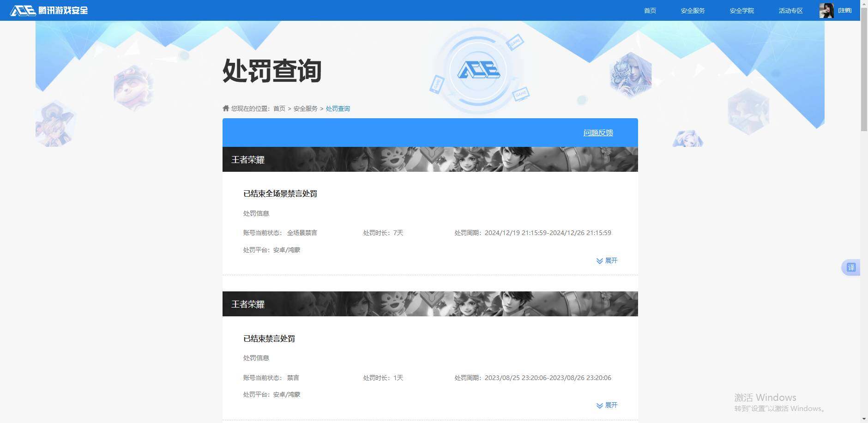Click the scrollbar up arrow
868x423 pixels.
864,4
